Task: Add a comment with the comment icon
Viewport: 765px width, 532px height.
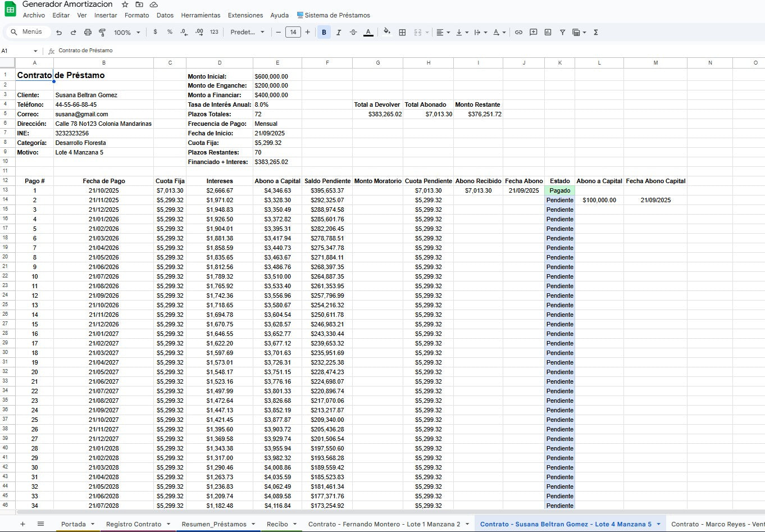Action: (x=533, y=32)
